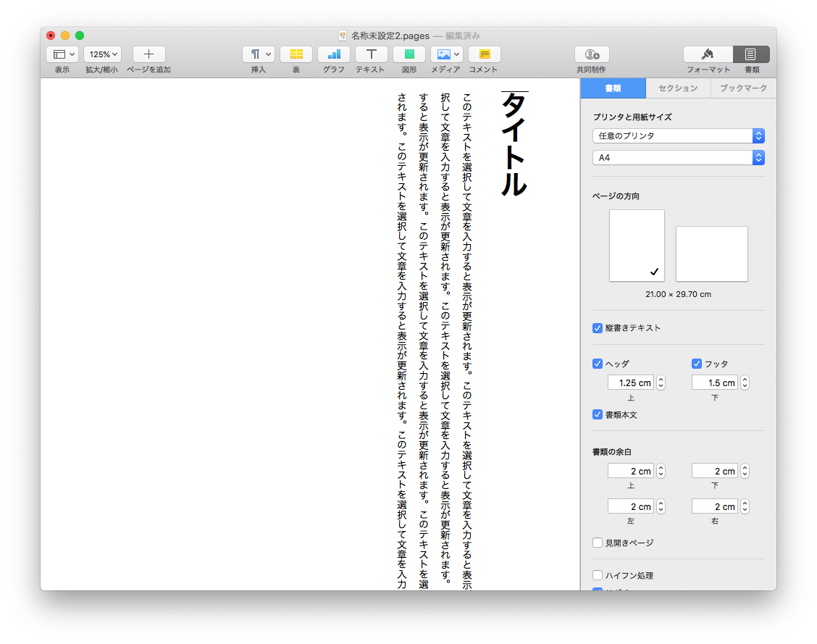Open the 125% zoom level dropdown

pos(101,54)
